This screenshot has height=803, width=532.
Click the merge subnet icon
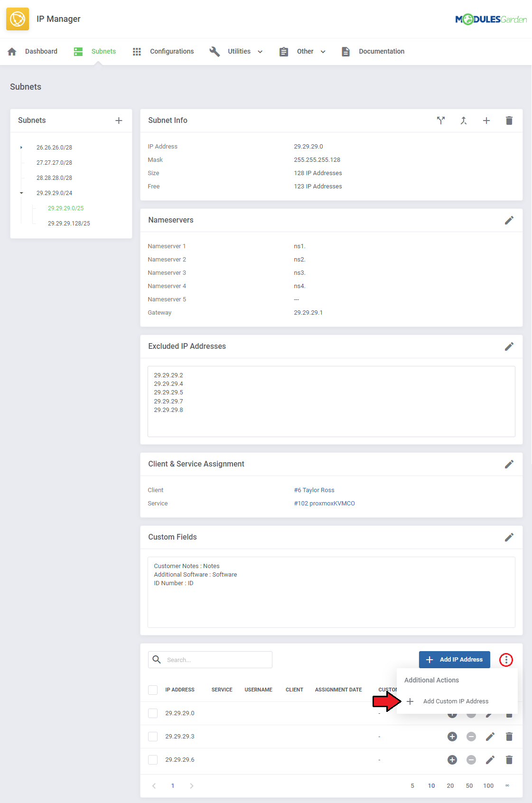464,121
